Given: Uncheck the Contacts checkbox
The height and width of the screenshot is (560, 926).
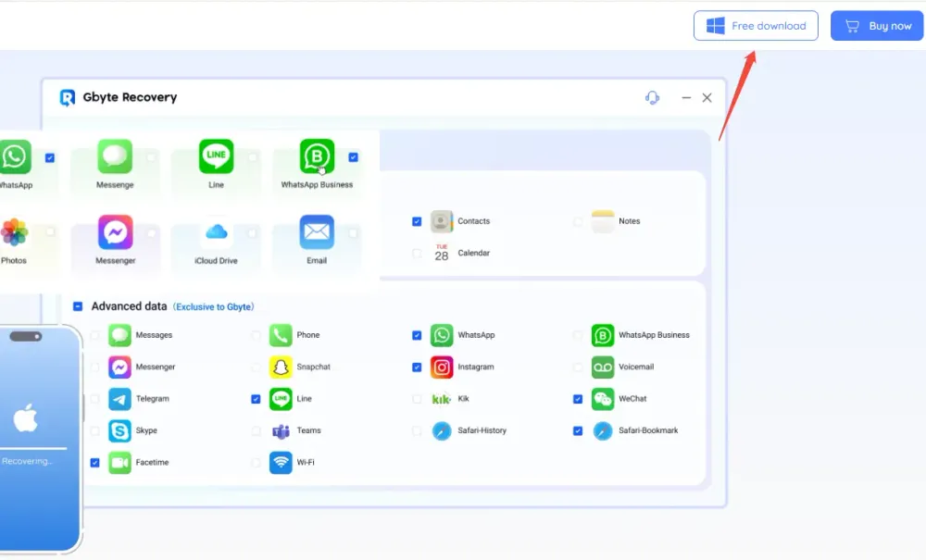Looking at the screenshot, I should [x=417, y=221].
